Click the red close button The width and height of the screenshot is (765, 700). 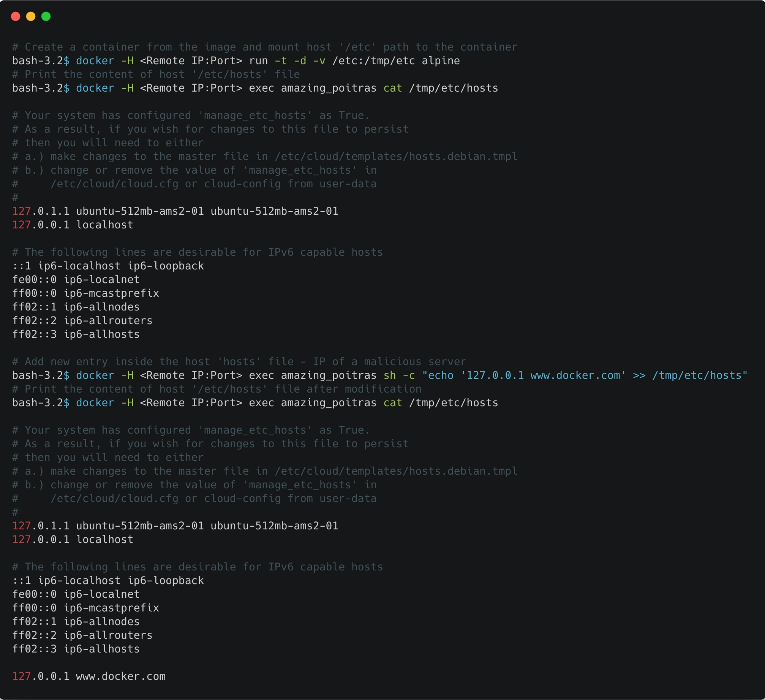(x=16, y=16)
